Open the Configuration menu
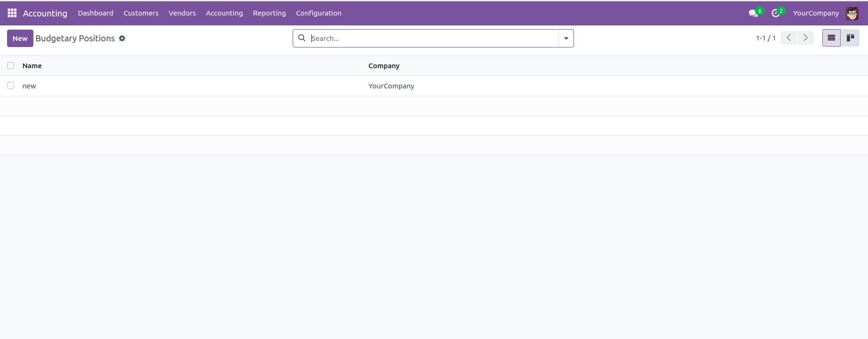 319,13
